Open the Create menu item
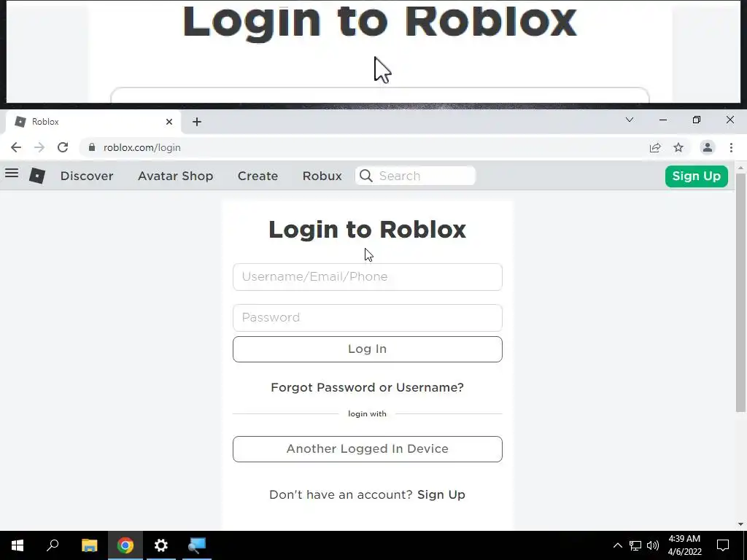 click(x=258, y=176)
